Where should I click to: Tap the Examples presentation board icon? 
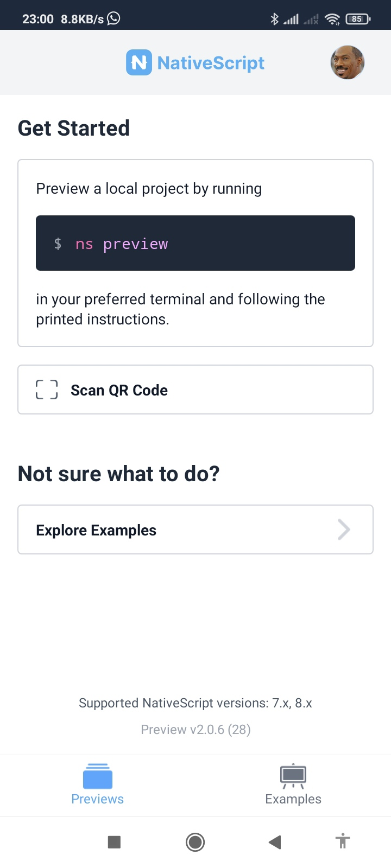(293, 776)
